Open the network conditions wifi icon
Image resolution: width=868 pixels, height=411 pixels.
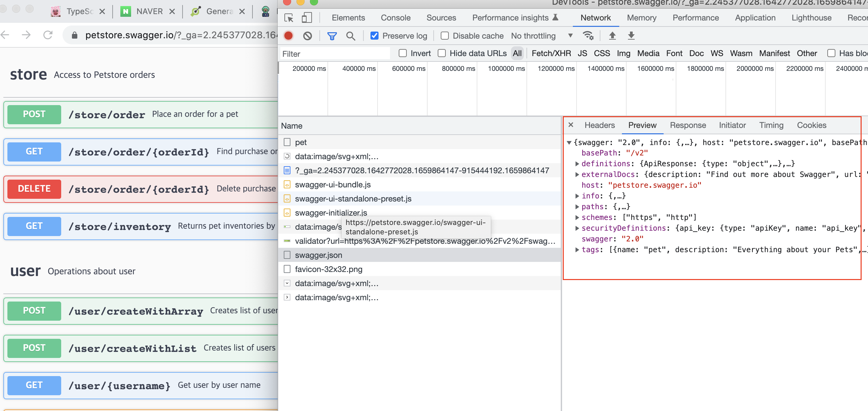tap(588, 36)
